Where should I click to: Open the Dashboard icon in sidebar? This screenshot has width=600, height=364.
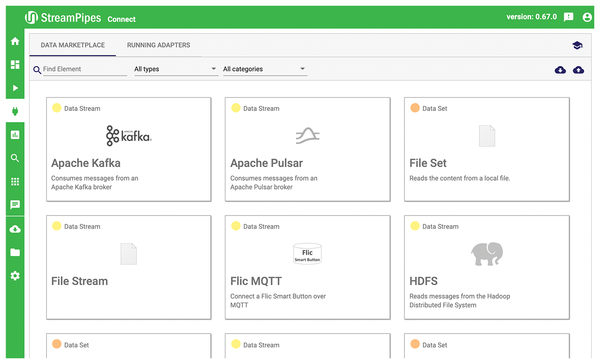15,64
